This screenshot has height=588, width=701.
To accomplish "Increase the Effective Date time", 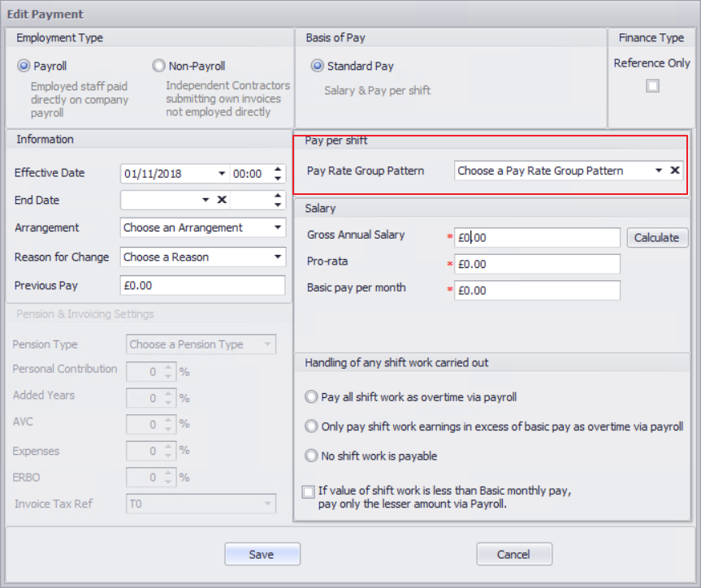I will tap(278, 169).
